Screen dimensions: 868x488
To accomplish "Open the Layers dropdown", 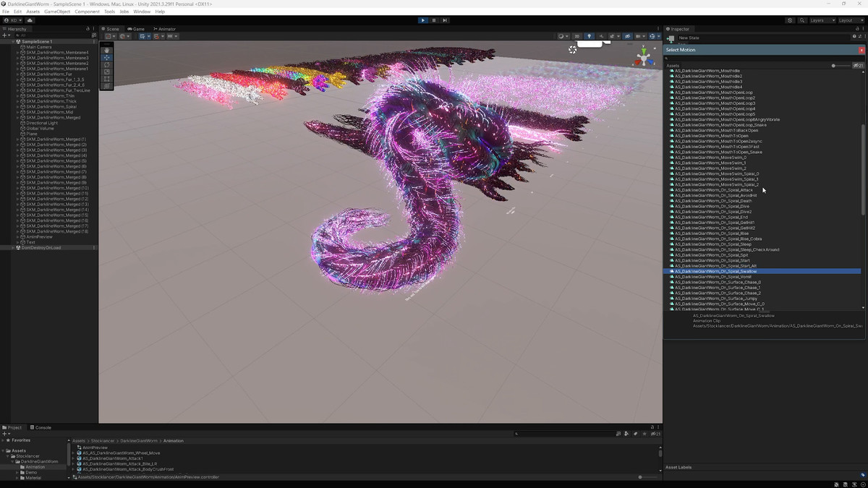I will (x=821, y=20).
